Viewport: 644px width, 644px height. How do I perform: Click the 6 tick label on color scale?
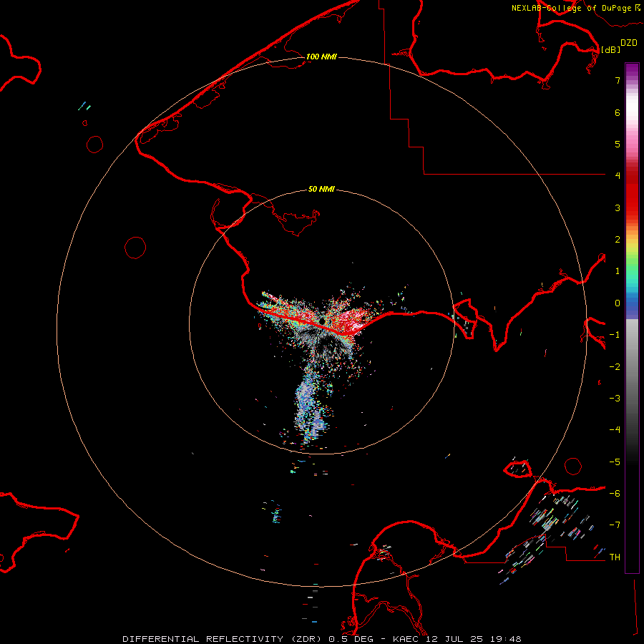tap(618, 112)
